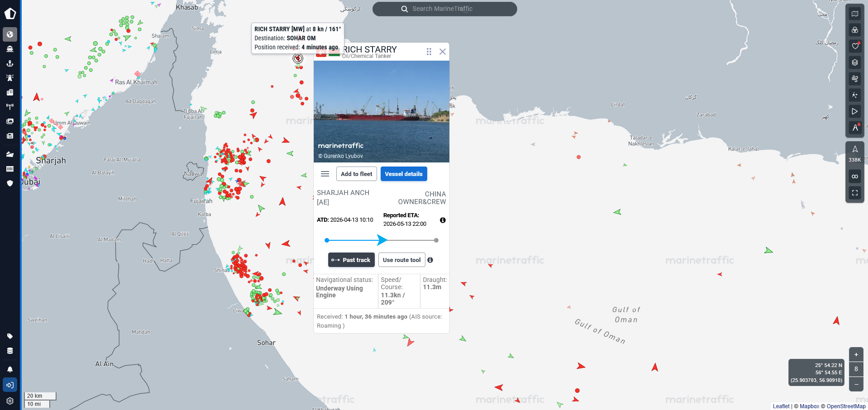
Task: Click the selected RICH STARRY vessel marker on map
Action: [298, 58]
